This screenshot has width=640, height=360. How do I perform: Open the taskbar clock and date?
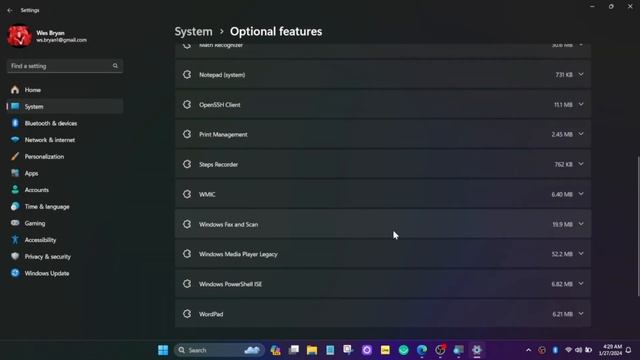[611, 350]
